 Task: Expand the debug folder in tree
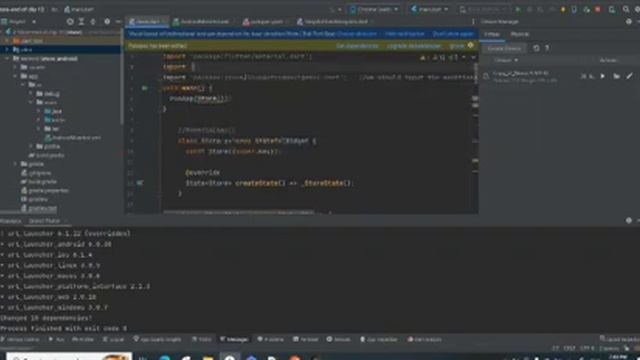31,94
